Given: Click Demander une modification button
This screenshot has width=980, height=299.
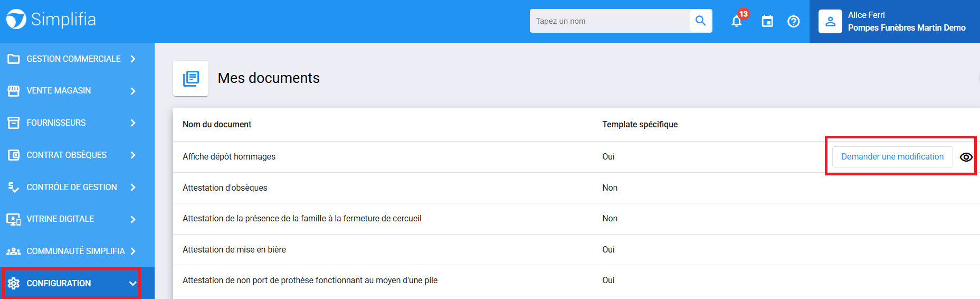Looking at the screenshot, I should click(x=892, y=157).
